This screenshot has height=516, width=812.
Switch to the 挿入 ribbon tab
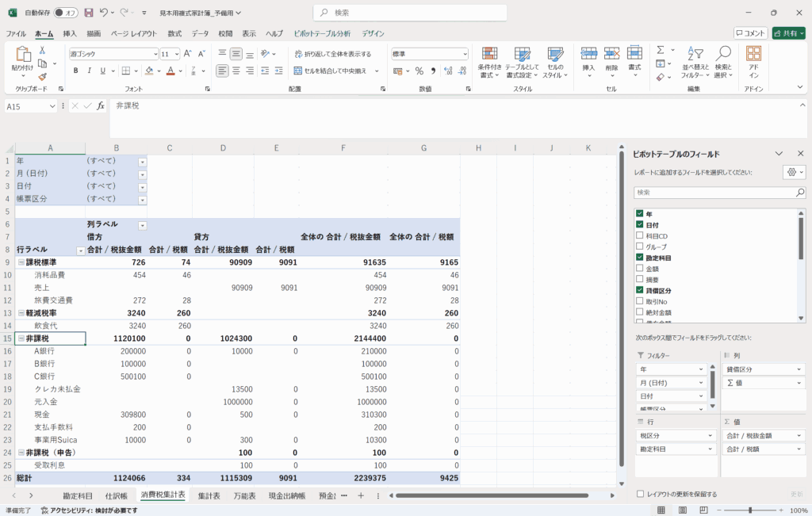pos(70,33)
